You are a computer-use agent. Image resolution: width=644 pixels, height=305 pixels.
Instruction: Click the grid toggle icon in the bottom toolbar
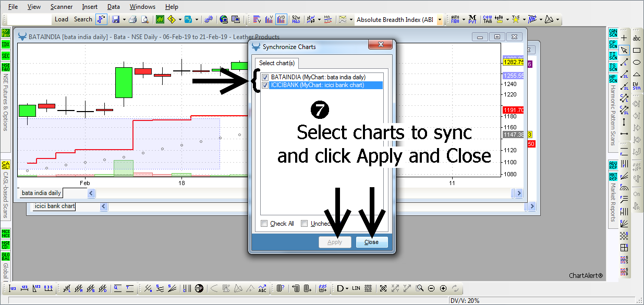click(368, 288)
